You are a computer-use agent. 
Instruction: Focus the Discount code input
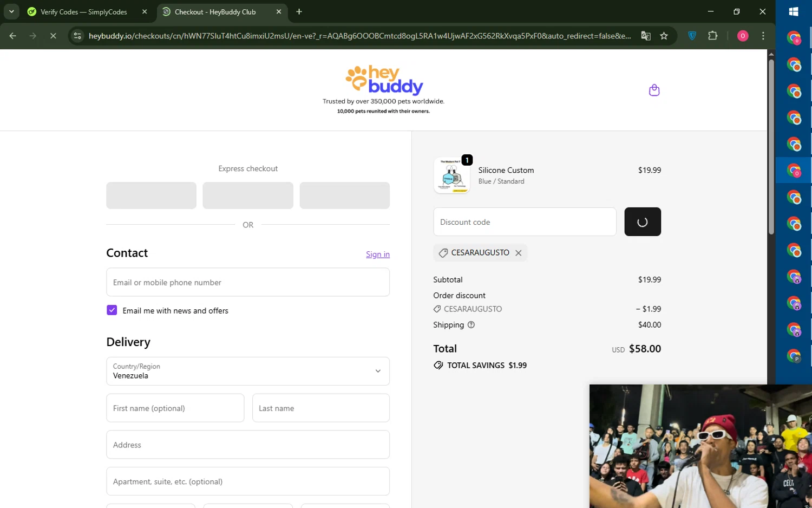[525, 222]
